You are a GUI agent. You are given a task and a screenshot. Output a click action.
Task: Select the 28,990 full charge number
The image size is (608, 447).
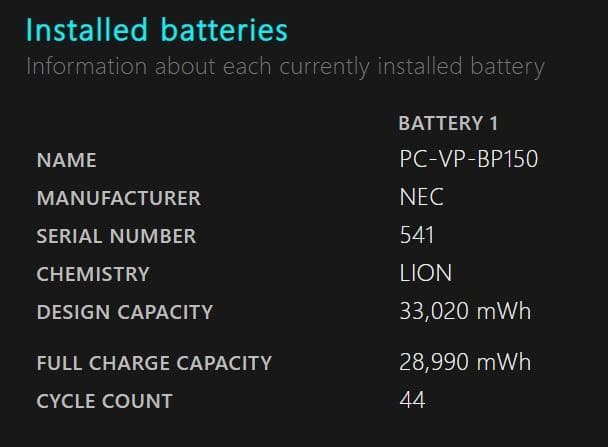click(434, 362)
